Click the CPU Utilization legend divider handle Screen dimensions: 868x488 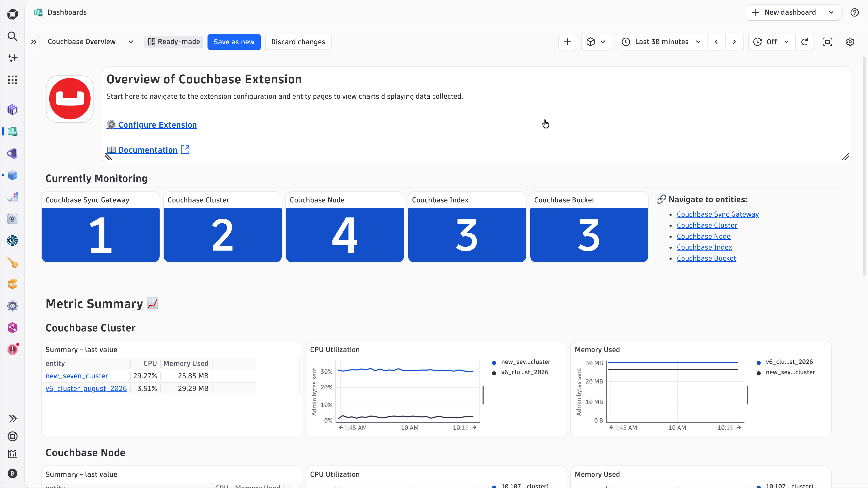483,395
